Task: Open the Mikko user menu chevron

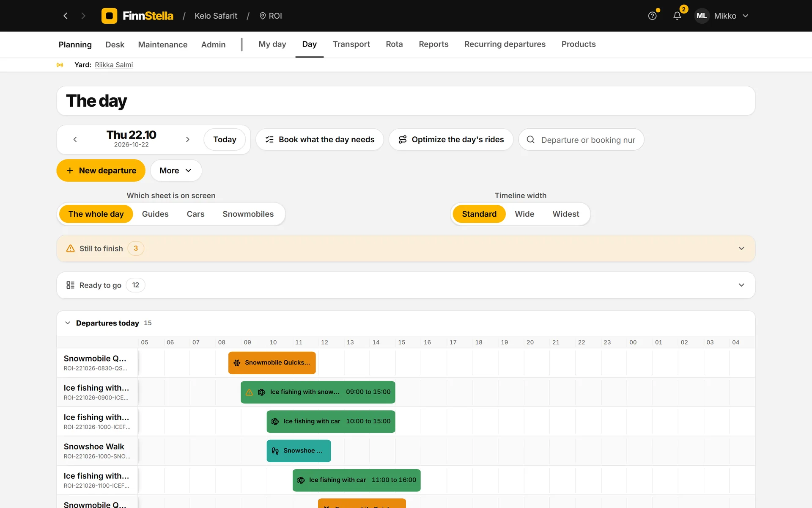Action: click(x=746, y=16)
